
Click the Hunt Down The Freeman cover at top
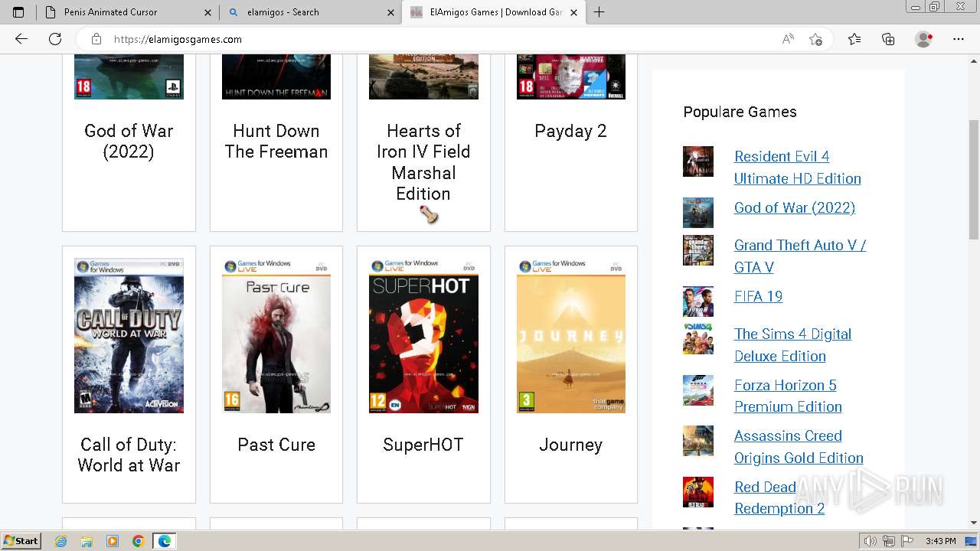[x=276, y=77]
